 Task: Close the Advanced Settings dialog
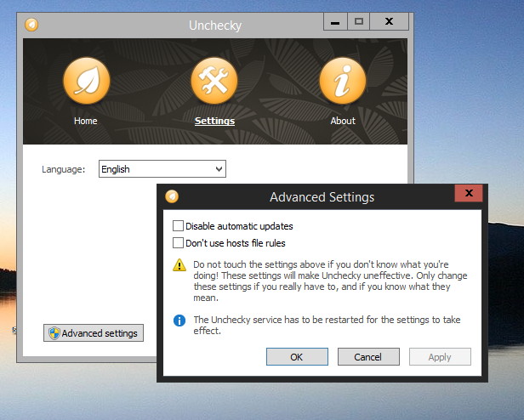469,193
